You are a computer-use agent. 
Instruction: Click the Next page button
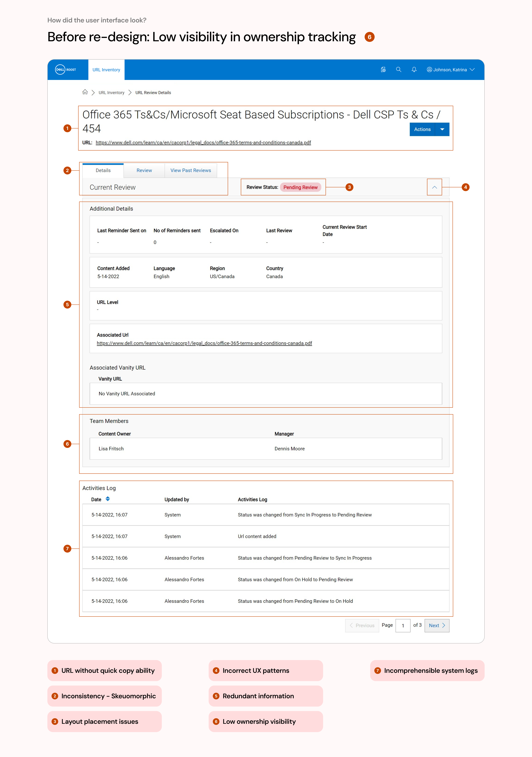(x=437, y=625)
